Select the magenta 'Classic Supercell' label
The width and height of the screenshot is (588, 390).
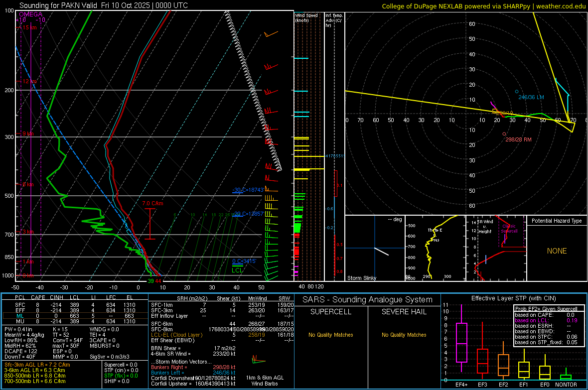(x=509, y=229)
